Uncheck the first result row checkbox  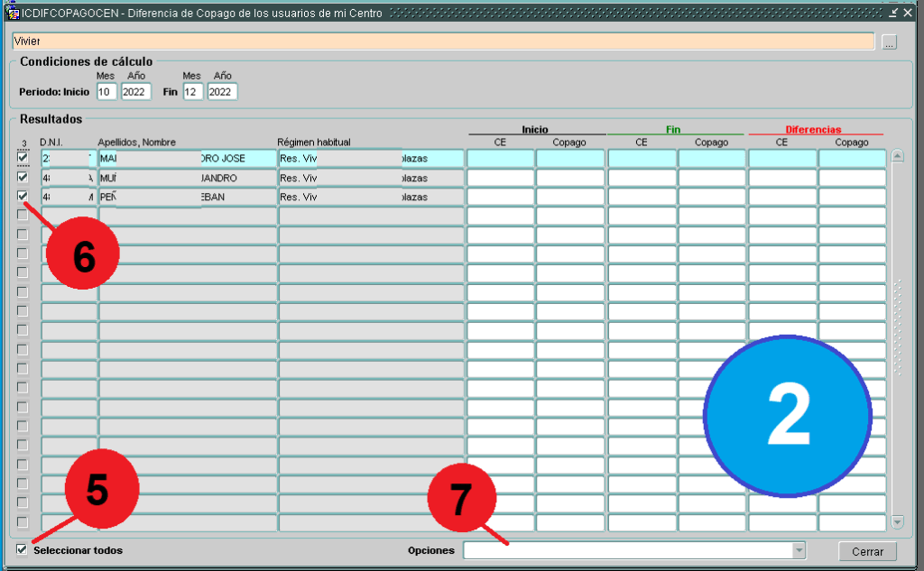point(23,158)
